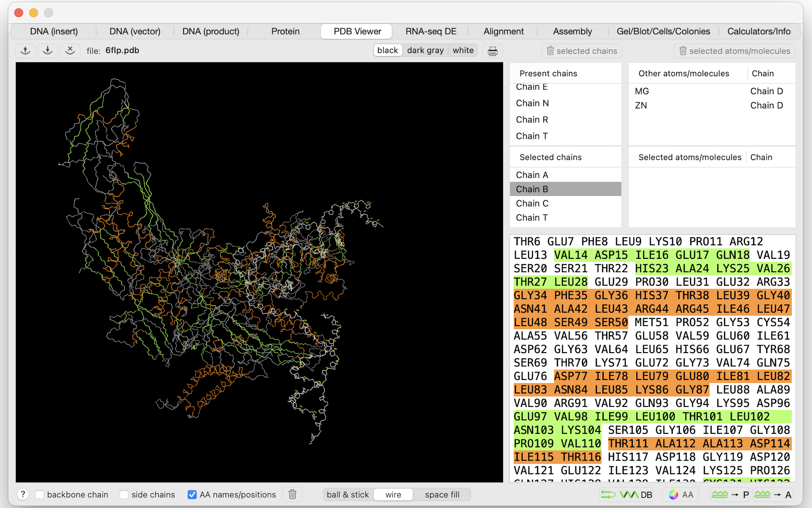
Task: Uncheck AA names/positions checkbox
Action: 192,494
